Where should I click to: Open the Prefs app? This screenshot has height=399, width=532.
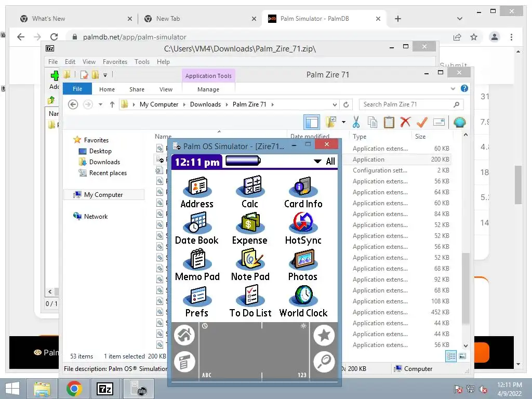(197, 301)
